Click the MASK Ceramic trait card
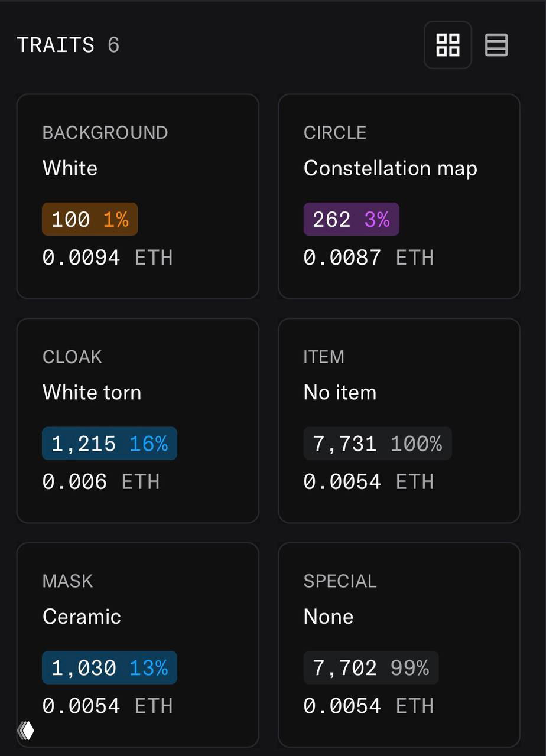 (x=138, y=644)
